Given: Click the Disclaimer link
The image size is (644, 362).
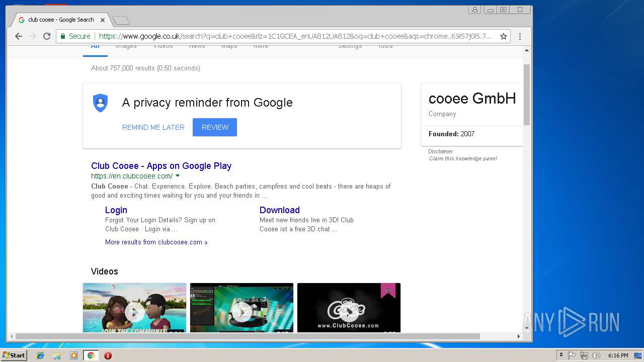Looking at the screenshot, I should (441, 151).
